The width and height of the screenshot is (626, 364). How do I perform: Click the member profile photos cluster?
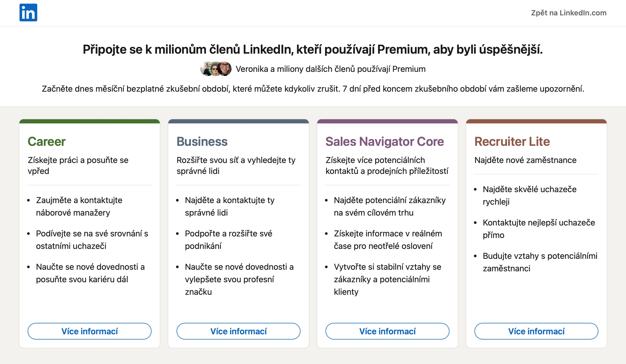coord(216,69)
